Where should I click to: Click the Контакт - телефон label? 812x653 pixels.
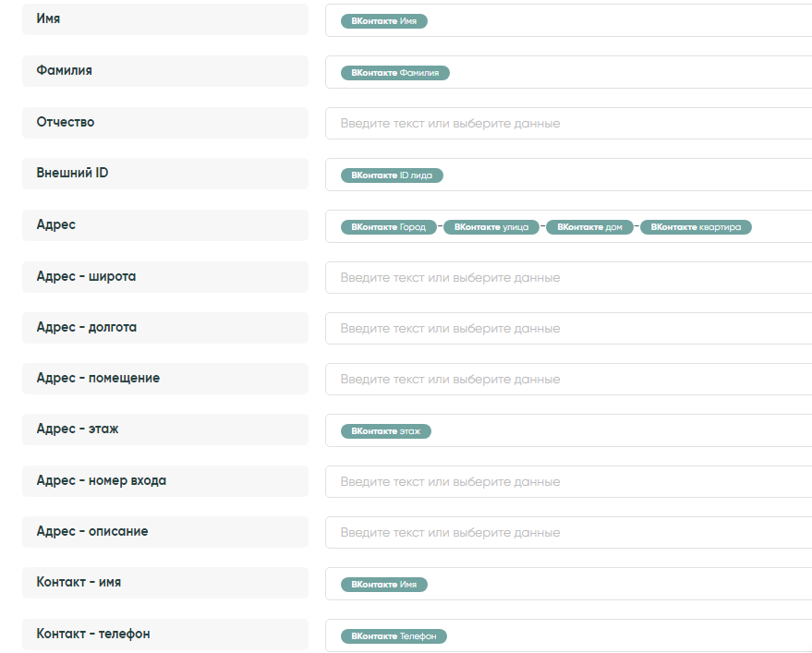point(92,634)
